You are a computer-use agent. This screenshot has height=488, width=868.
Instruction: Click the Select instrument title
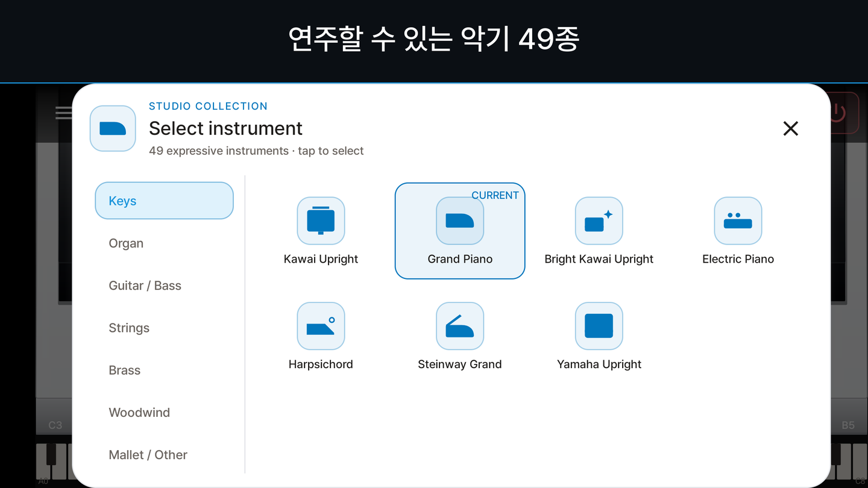tap(225, 128)
